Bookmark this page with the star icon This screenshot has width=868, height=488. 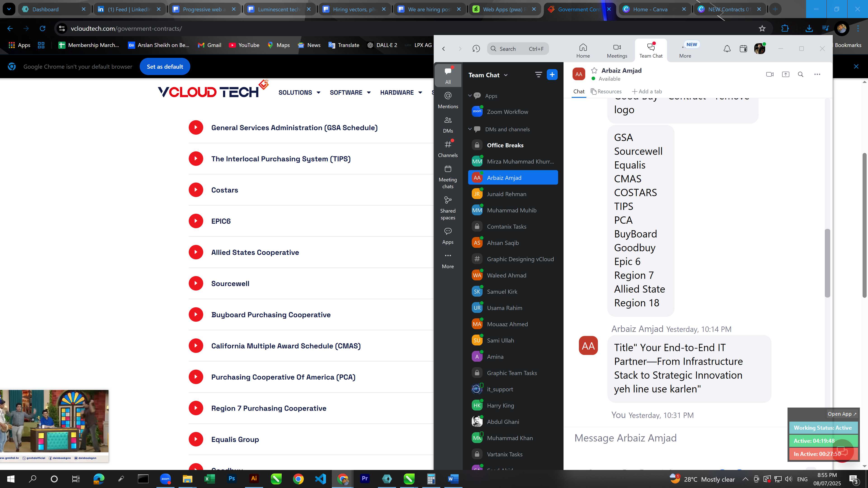pyautogui.click(x=762, y=29)
